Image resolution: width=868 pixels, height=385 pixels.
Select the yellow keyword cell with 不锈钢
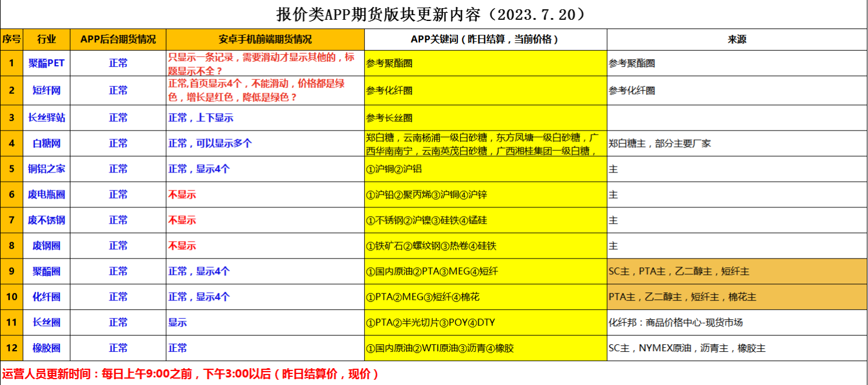(485, 220)
